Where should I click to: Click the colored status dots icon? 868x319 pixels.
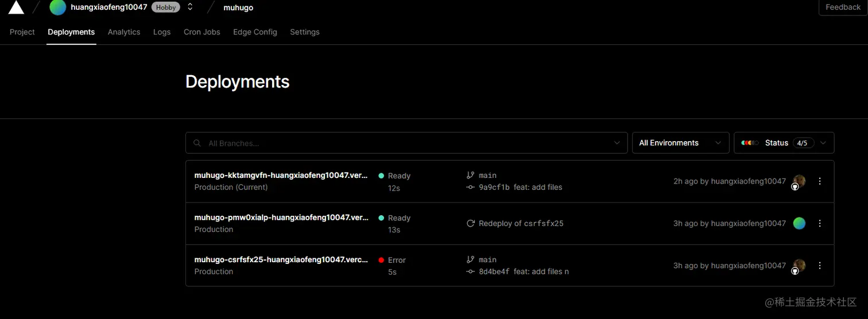point(750,143)
